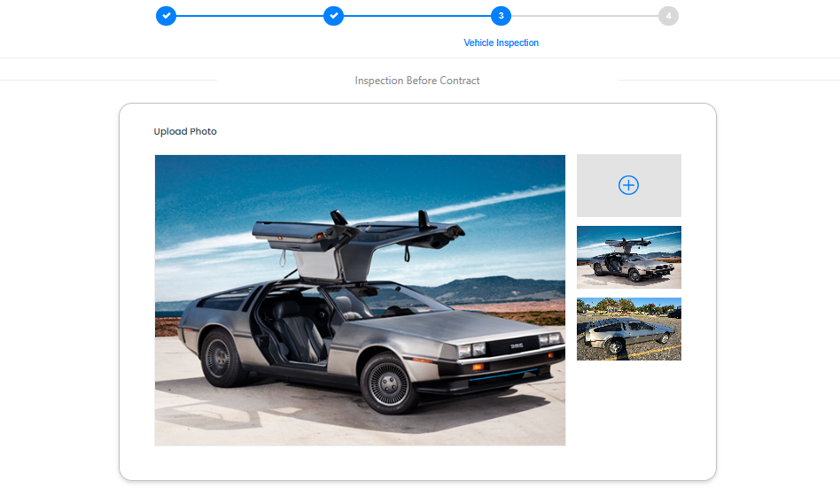Click the front wheel in main photo
The width and height of the screenshot is (840, 504).
pyautogui.click(x=388, y=383)
